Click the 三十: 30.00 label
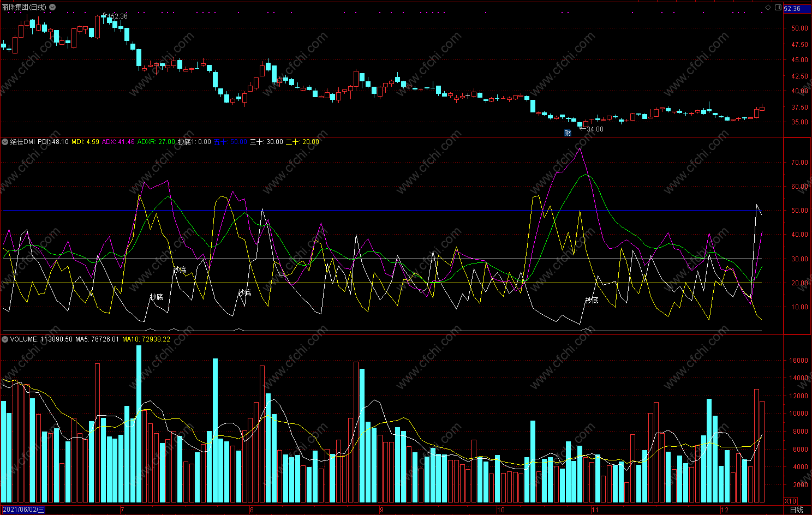The height and width of the screenshot is (515, 812). tap(266, 142)
